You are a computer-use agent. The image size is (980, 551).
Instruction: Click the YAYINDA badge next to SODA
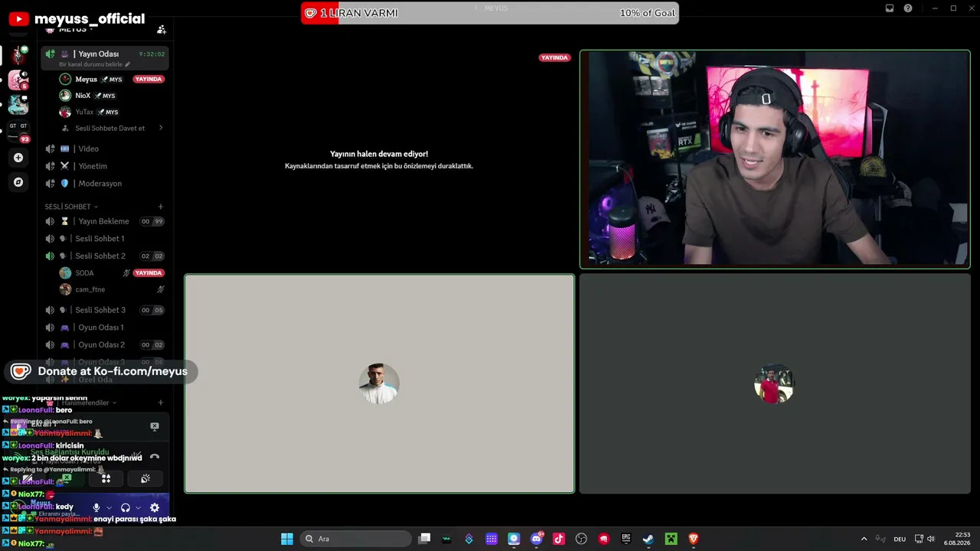[149, 273]
